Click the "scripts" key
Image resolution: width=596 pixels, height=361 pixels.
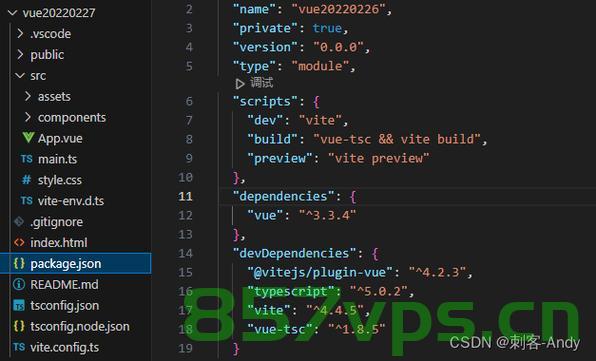click(x=265, y=101)
